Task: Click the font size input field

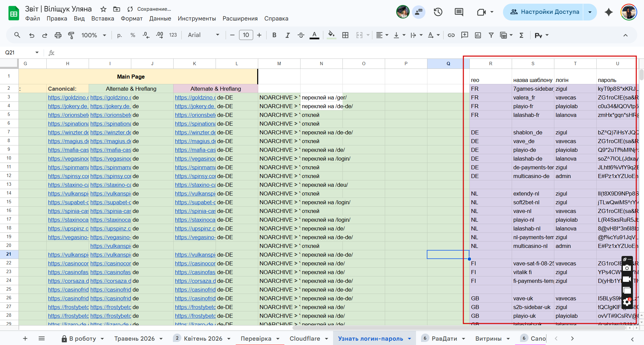Action: pyautogui.click(x=246, y=35)
